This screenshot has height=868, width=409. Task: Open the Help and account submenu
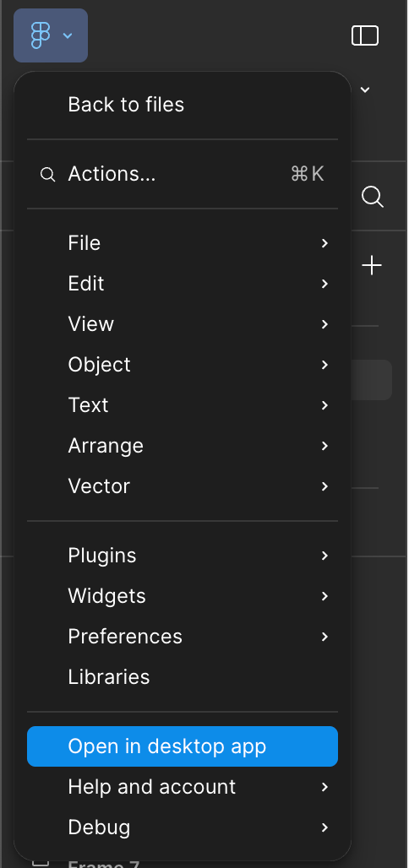click(x=183, y=787)
